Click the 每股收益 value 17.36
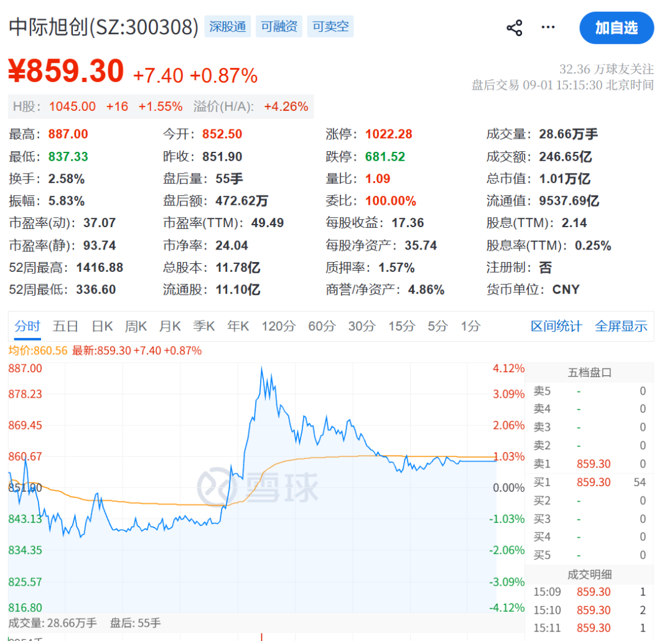Viewport: 672px width, 641px height. [408, 223]
